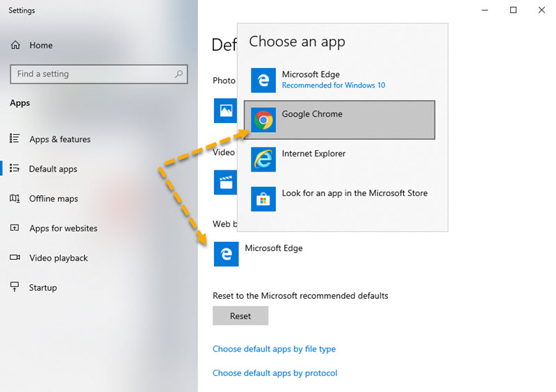Click Recommended for Windows 10 text
The image size is (556, 392).
click(334, 85)
